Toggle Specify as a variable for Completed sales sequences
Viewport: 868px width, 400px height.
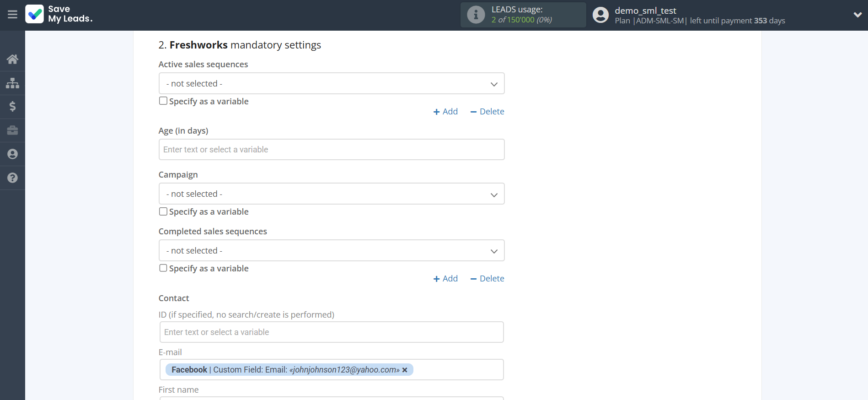(x=163, y=268)
